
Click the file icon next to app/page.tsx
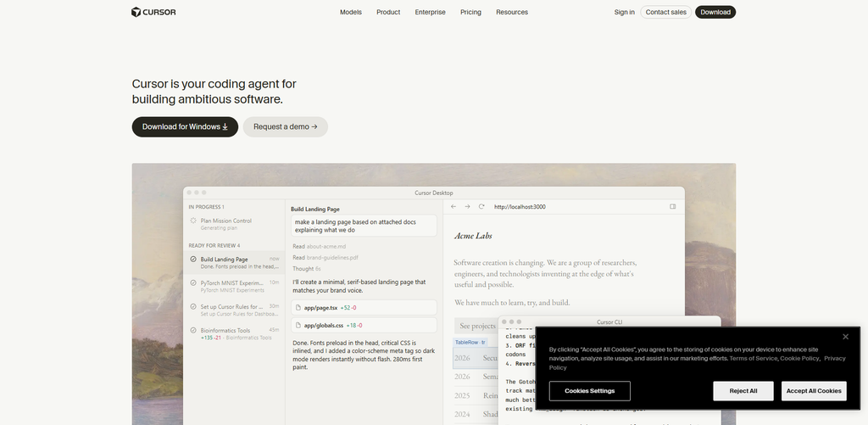298,308
